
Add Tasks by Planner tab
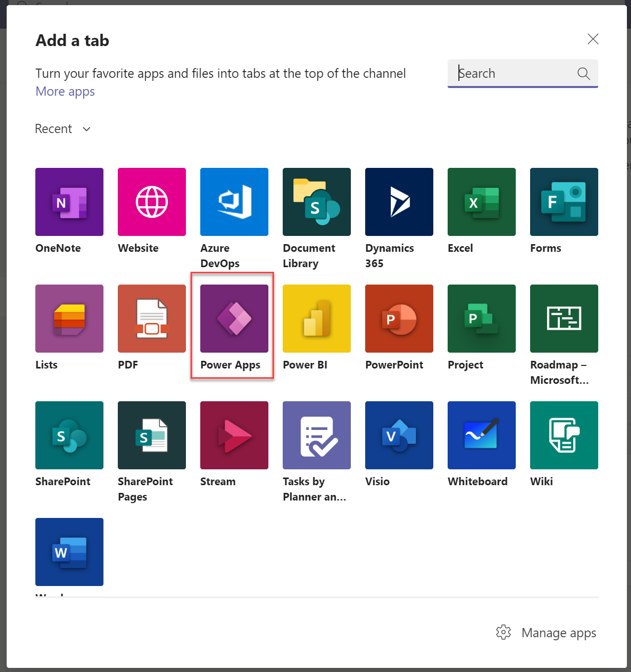click(317, 435)
